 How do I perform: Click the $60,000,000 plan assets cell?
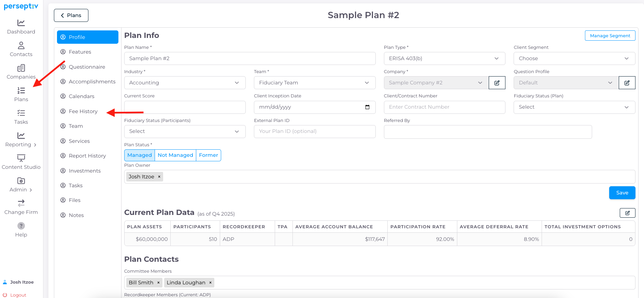[x=147, y=239]
